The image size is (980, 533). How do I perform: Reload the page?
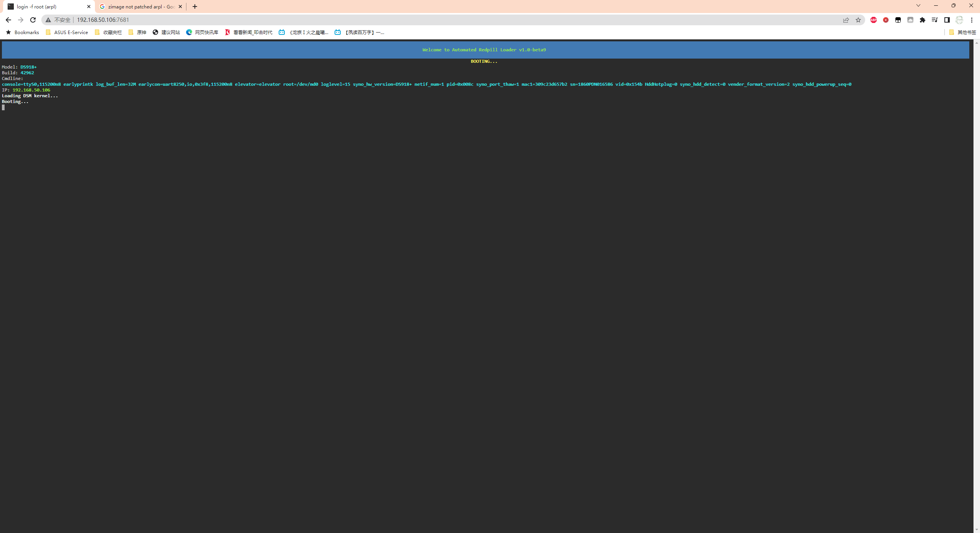pyautogui.click(x=33, y=20)
